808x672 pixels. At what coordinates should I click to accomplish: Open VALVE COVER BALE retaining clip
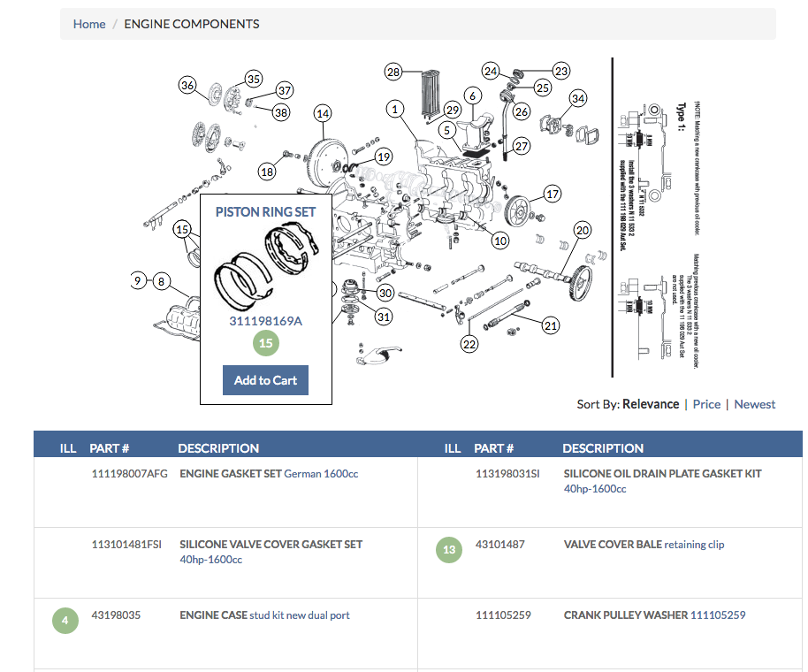644,544
